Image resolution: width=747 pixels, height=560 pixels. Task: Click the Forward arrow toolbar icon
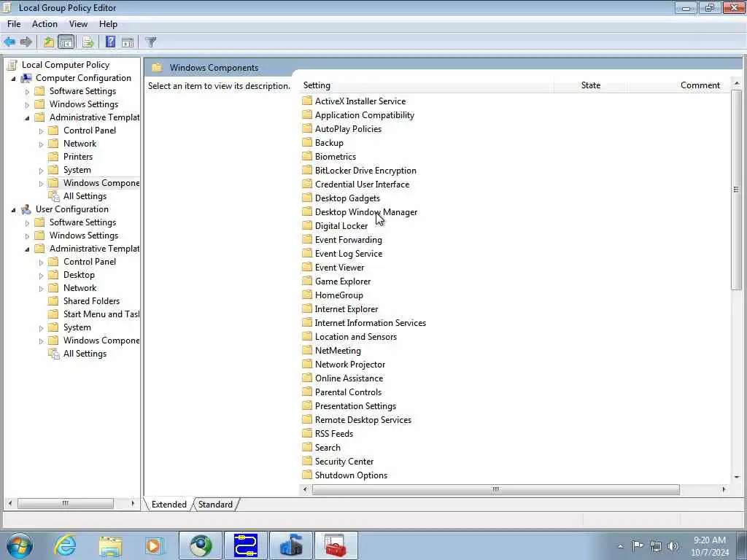coord(26,42)
